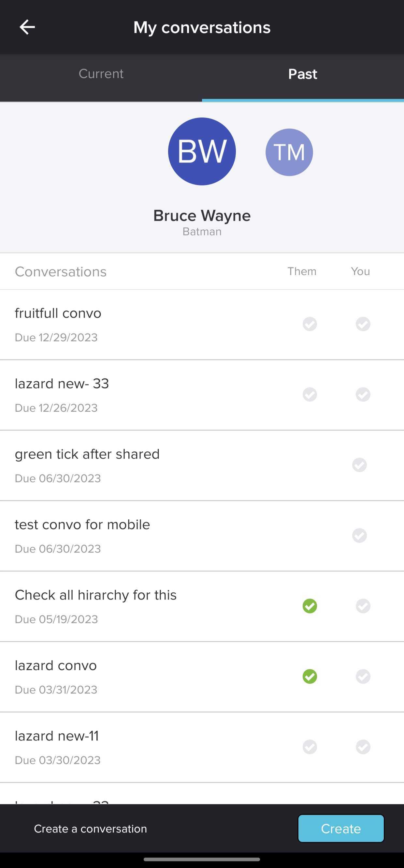
Task: Open test convo for mobile conversation
Action: coord(202,536)
